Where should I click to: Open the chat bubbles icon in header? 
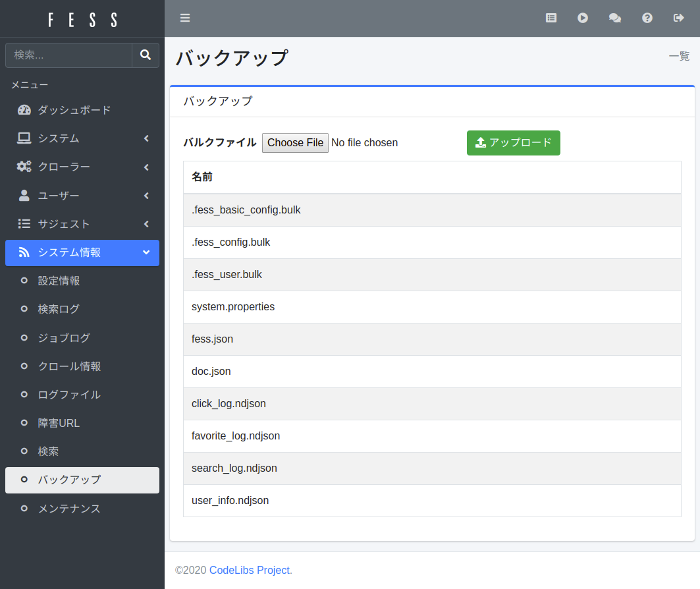pyautogui.click(x=615, y=18)
